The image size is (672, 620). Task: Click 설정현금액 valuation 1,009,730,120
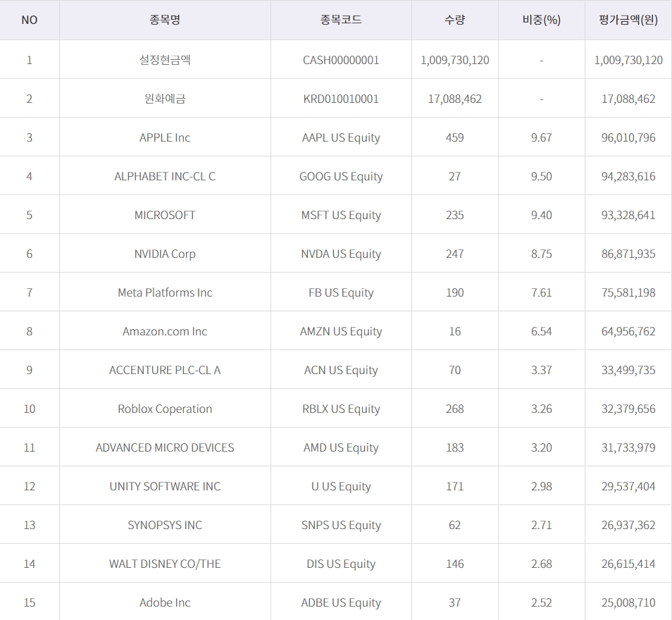(628, 60)
